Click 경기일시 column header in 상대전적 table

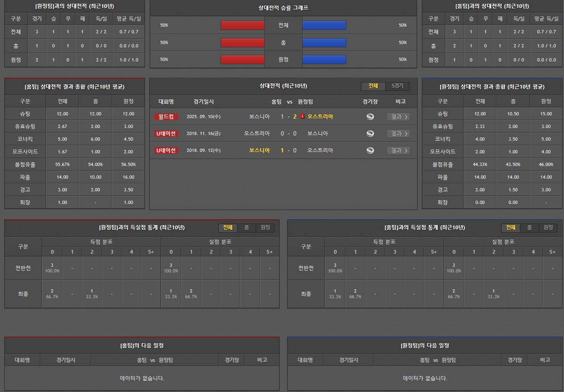[x=204, y=101]
